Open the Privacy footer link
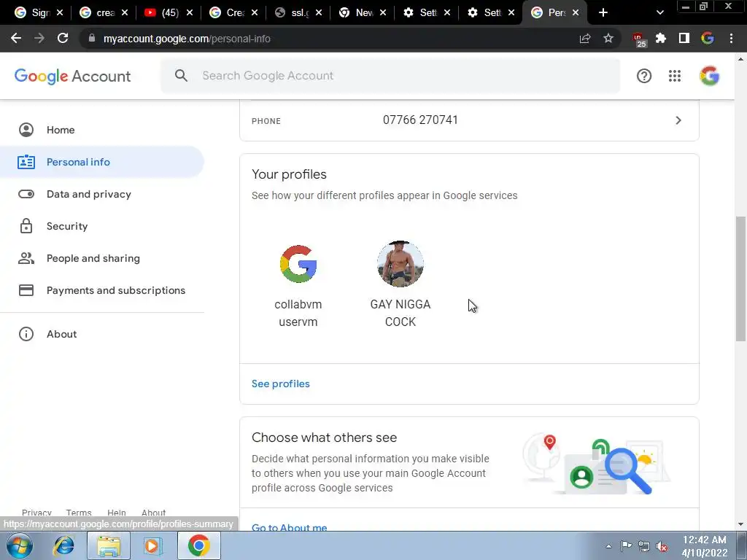747x560 pixels. point(36,513)
